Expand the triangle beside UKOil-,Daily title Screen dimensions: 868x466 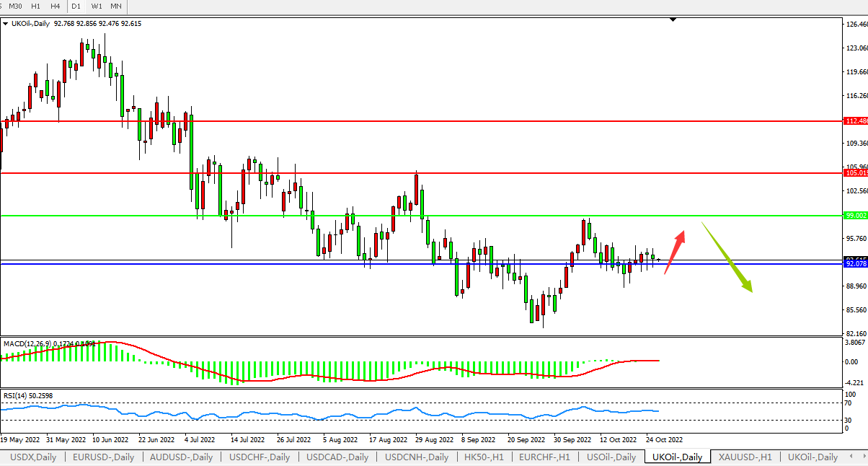tap(6, 24)
